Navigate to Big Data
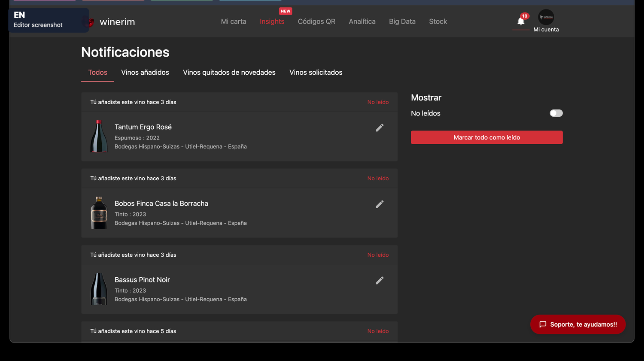The height and width of the screenshot is (361, 644). 402,21
